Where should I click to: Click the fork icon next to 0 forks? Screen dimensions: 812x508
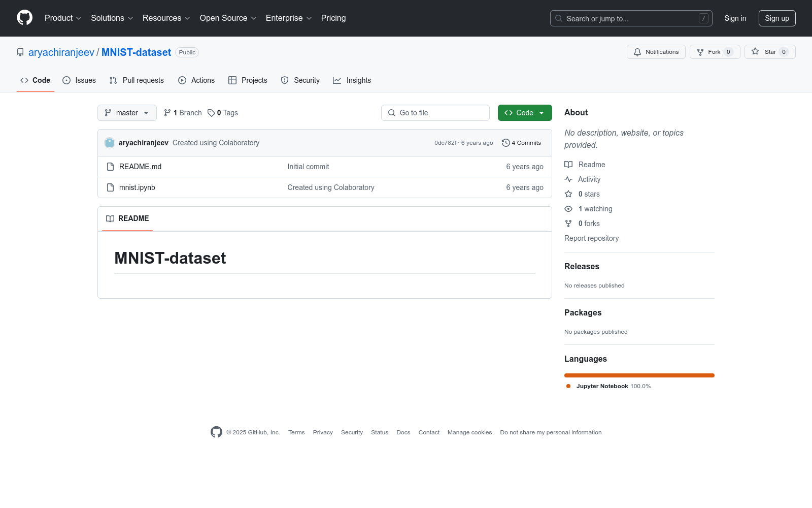(x=568, y=224)
